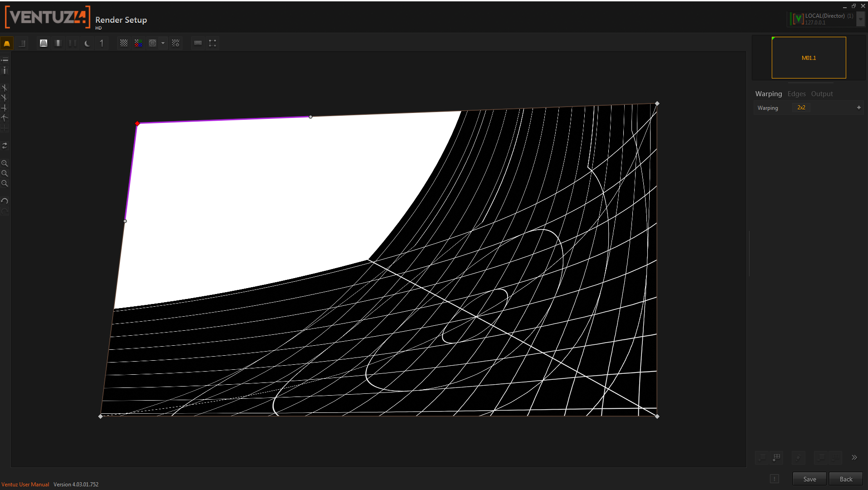This screenshot has height=490, width=868.
Task: Click the zoom out magnifier icon
Action: tap(5, 184)
